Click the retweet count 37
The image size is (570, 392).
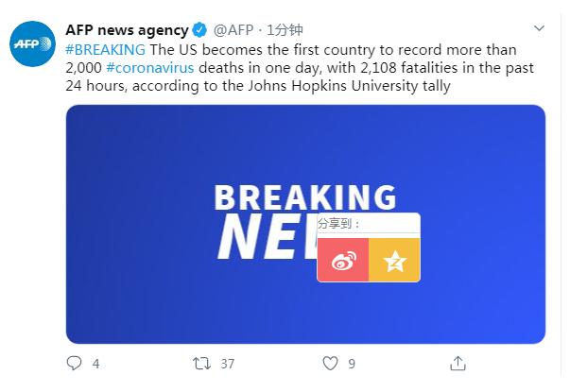pyautogui.click(x=227, y=363)
